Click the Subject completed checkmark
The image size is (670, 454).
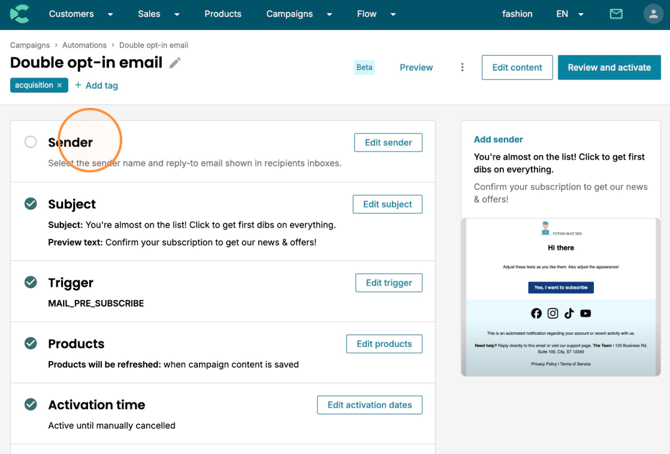pyautogui.click(x=30, y=204)
